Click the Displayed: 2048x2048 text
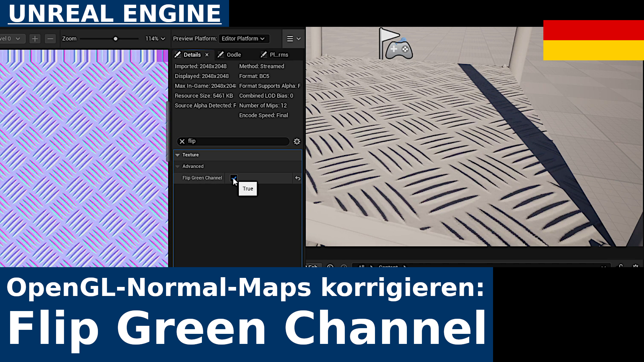Image resolution: width=644 pixels, height=362 pixels. coord(202,76)
